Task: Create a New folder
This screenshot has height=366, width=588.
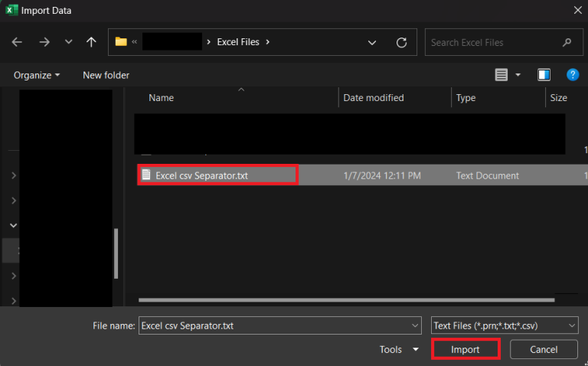Action: pos(106,75)
